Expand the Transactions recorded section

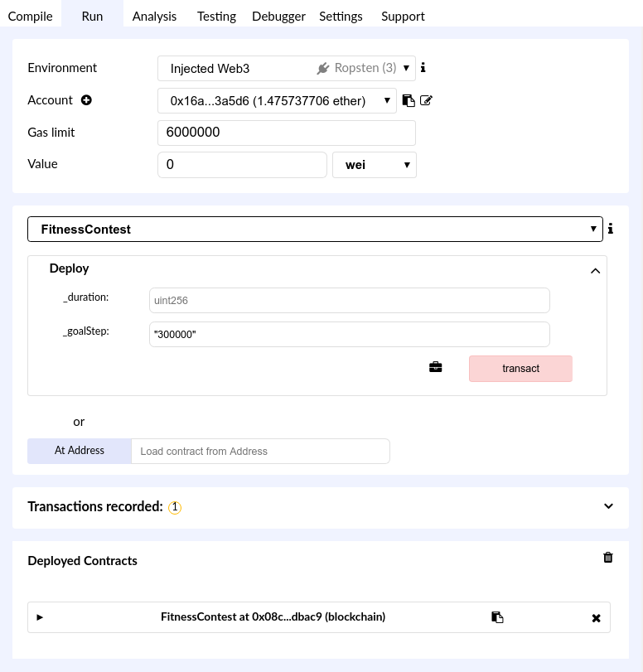609,506
